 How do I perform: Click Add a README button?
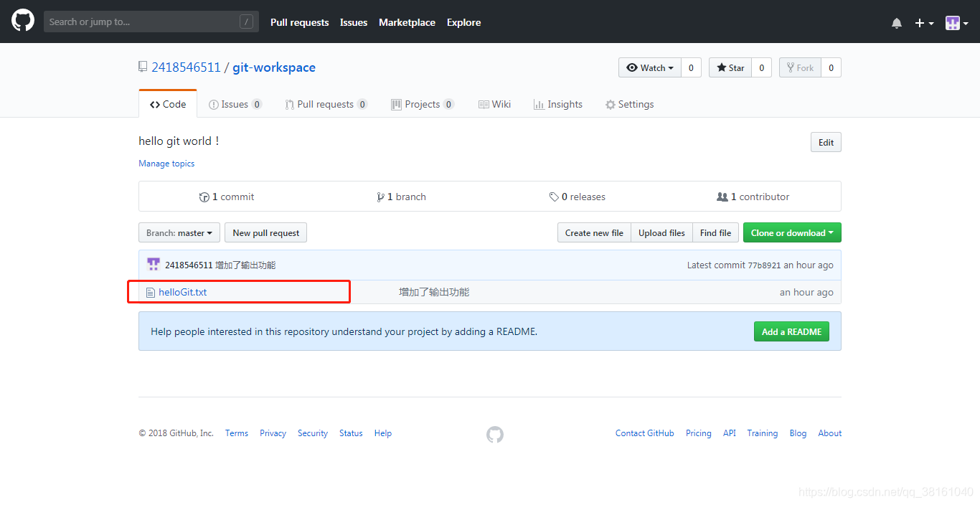[791, 331]
